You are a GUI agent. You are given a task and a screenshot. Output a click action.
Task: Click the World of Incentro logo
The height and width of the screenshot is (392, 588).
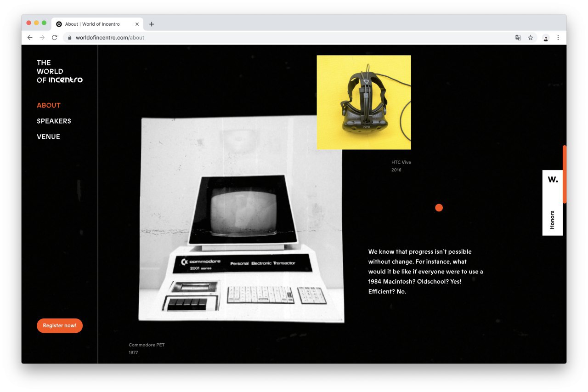click(60, 71)
